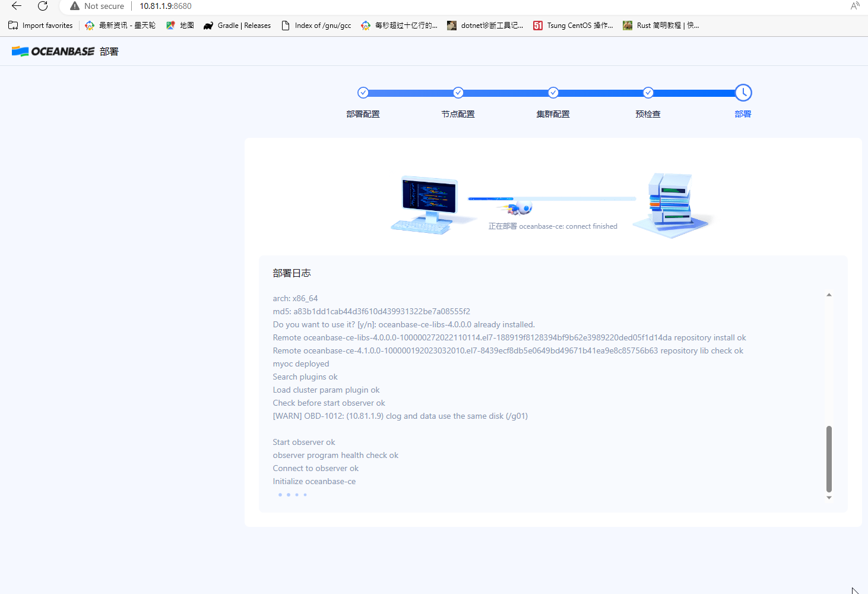
Task: Click the 部署 title beside the logo
Action: tap(109, 52)
